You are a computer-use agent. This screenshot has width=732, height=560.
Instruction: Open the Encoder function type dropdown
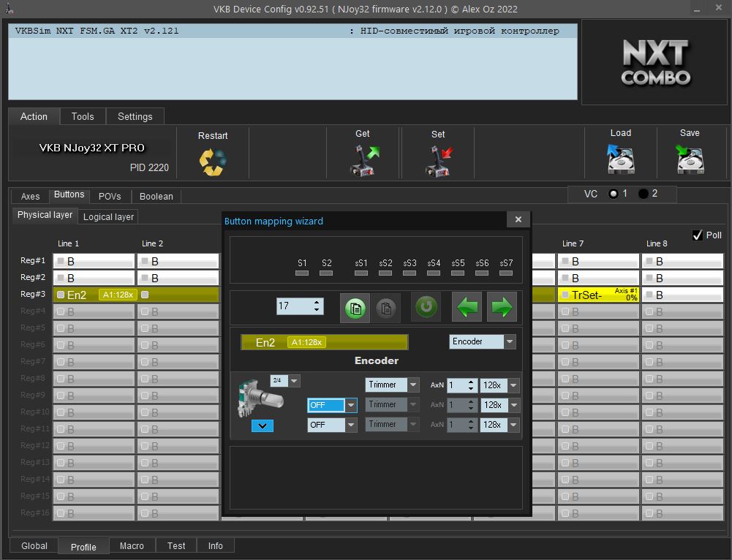pyautogui.click(x=510, y=341)
